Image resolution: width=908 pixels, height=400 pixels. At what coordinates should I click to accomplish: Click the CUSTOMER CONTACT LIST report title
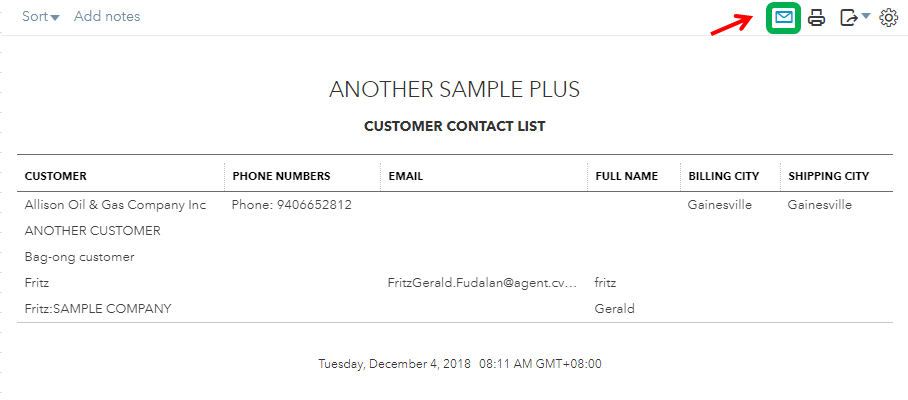pos(455,126)
